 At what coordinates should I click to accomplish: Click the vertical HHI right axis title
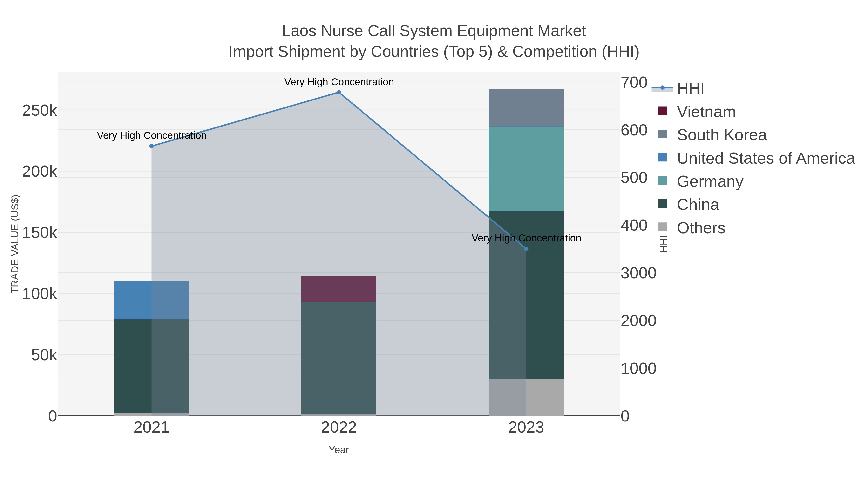point(664,244)
